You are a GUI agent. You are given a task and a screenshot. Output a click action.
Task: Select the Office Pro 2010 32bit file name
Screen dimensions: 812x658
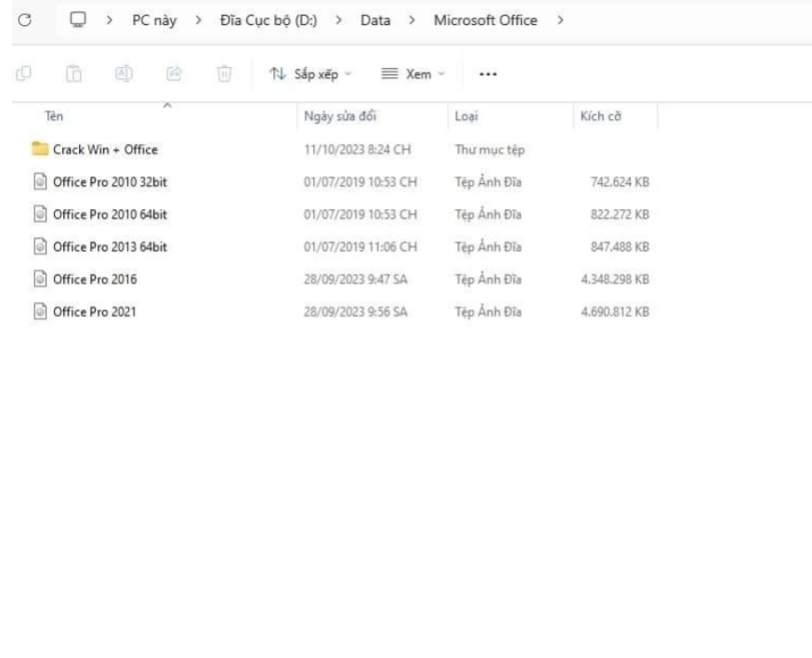coord(110,182)
